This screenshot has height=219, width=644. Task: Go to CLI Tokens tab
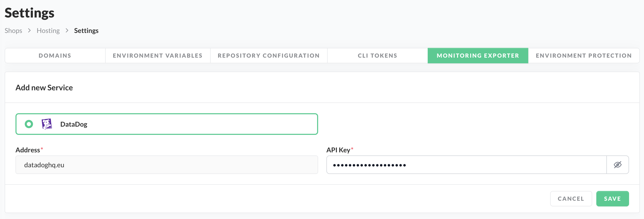(x=377, y=56)
